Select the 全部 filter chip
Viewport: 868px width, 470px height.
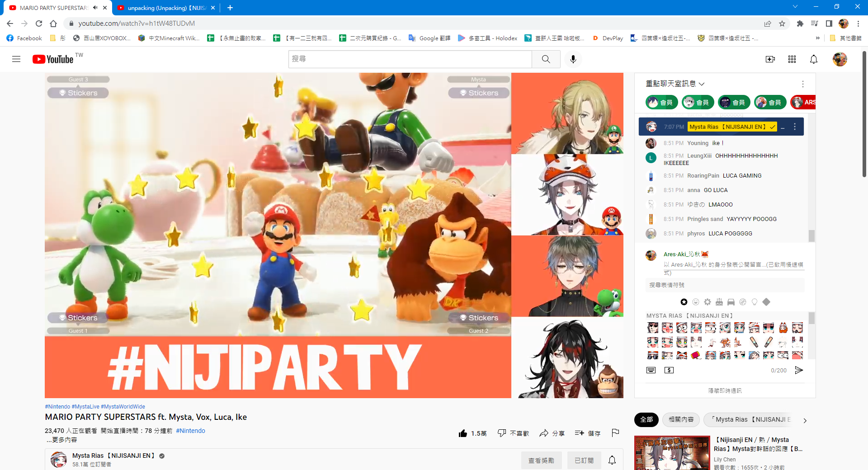click(x=646, y=419)
